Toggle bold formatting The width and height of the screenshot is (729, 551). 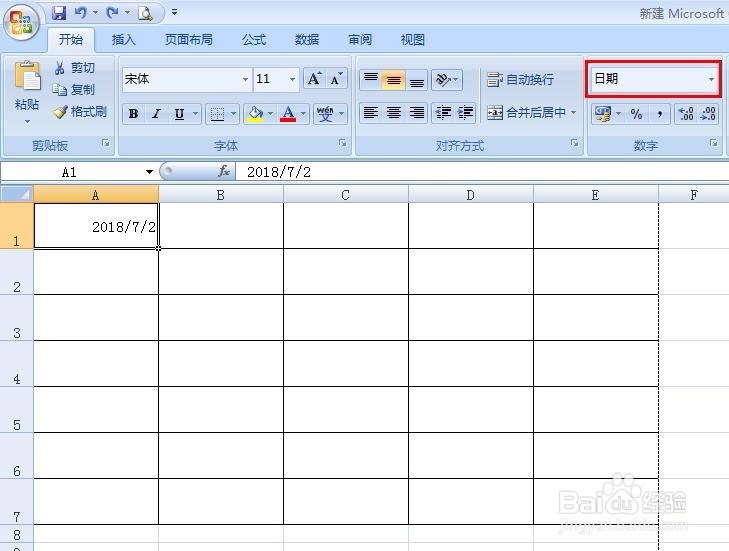pos(133,113)
